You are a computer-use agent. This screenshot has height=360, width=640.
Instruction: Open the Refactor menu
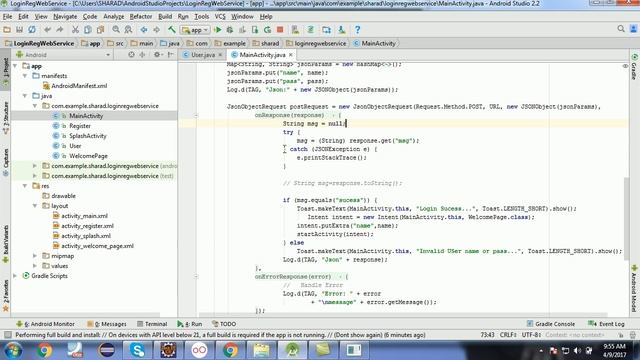141,17
